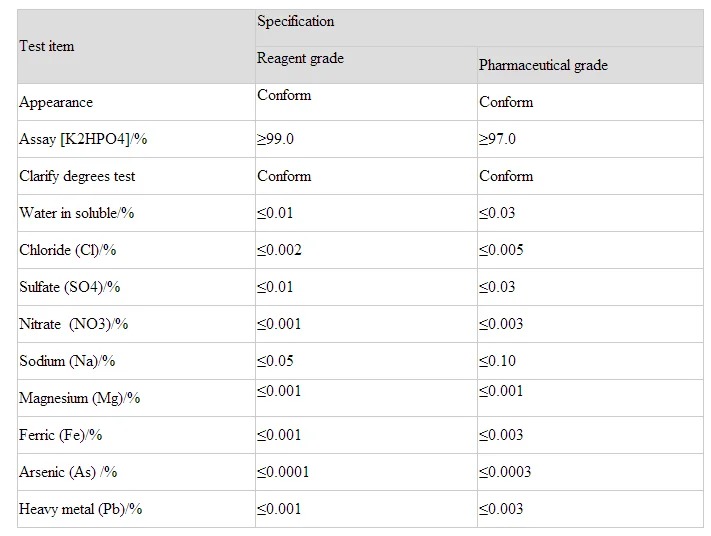
Task: Select the 'Clarify degrees test' row label
Action: click(77, 176)
